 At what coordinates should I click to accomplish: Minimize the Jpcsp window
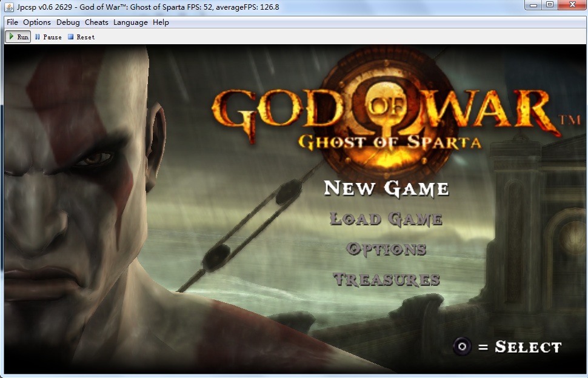533,5
